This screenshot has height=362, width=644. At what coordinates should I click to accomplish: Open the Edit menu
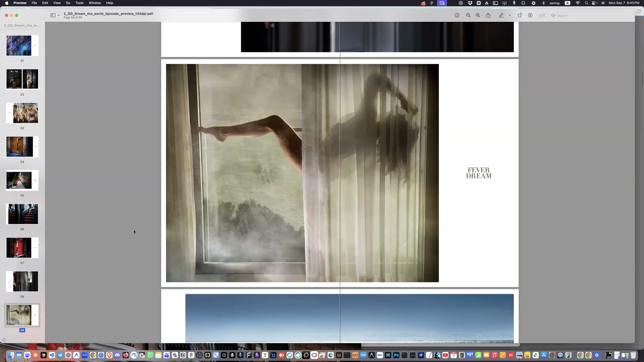[45, 3]
